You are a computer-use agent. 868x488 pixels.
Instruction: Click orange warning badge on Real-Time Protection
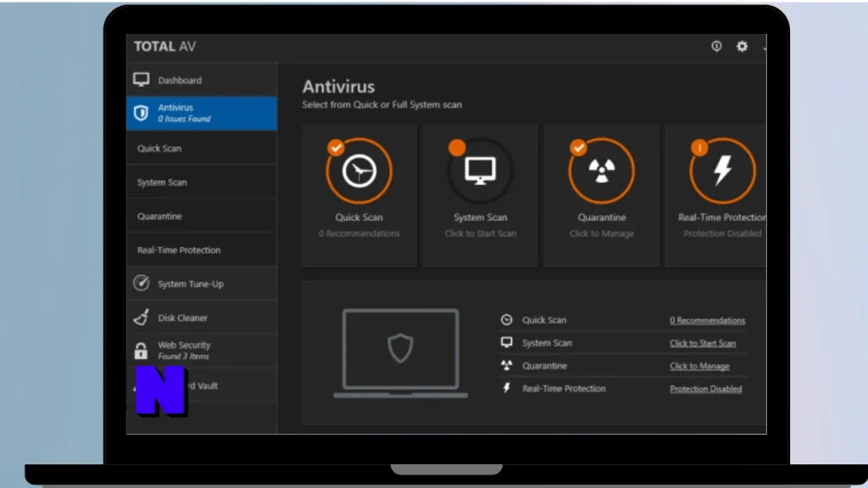699,147
